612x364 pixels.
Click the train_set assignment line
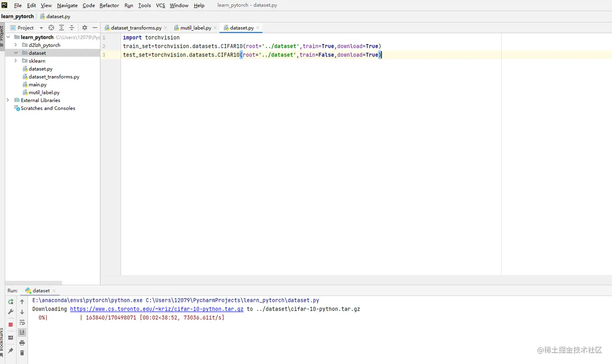tap(252, 46)
